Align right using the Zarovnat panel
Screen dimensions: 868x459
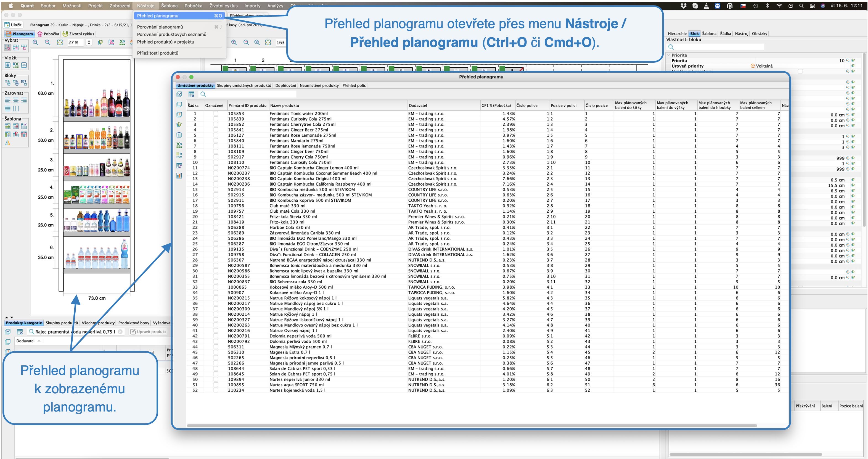[x=24, y=101]
